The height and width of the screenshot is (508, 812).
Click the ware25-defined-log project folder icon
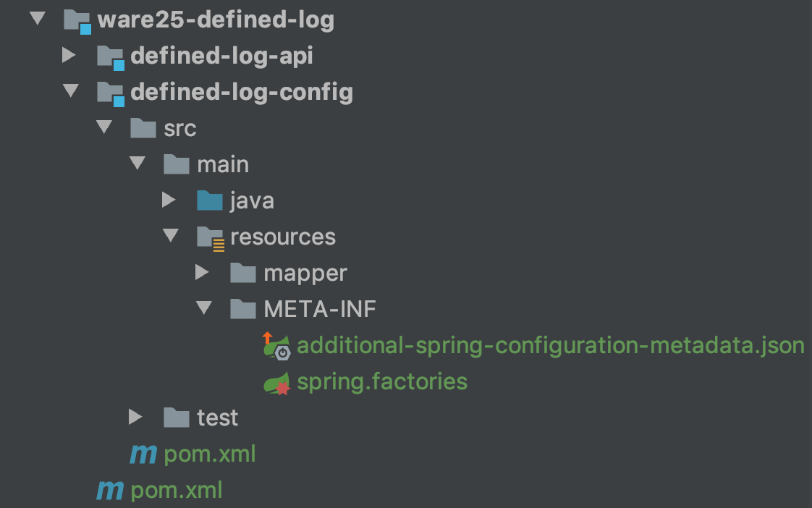pos(76,20)
